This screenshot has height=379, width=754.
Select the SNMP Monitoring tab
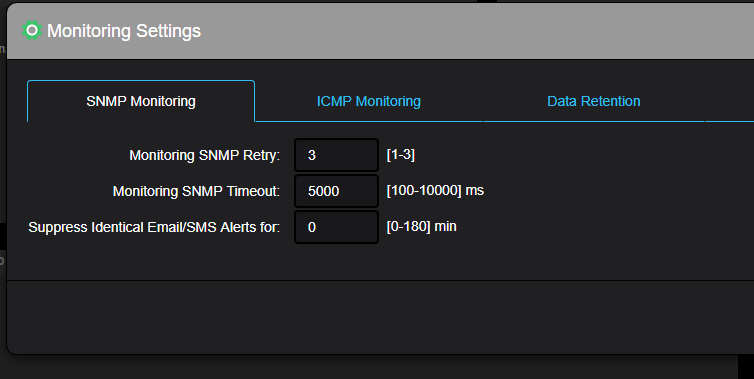[x=141, y=101]
